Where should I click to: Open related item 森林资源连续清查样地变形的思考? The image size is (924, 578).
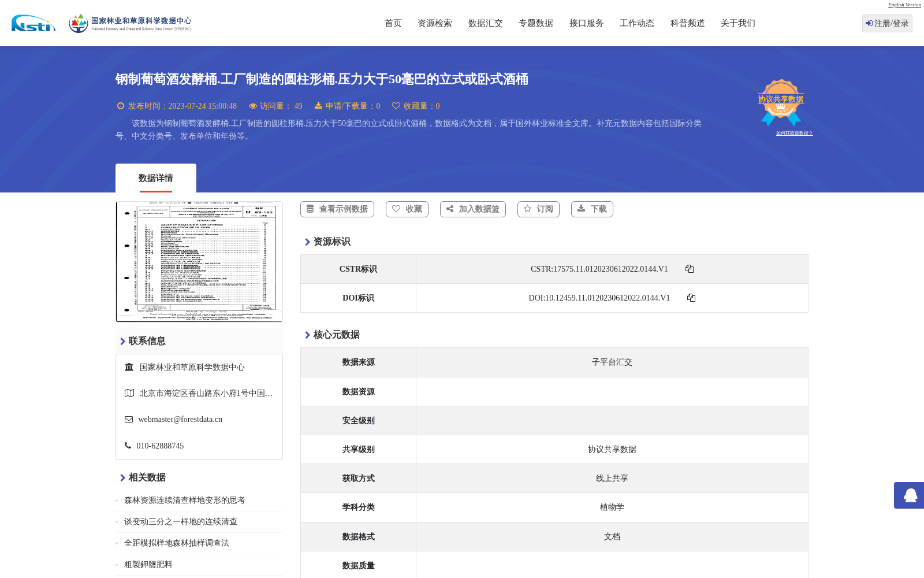tap(185, 501)
